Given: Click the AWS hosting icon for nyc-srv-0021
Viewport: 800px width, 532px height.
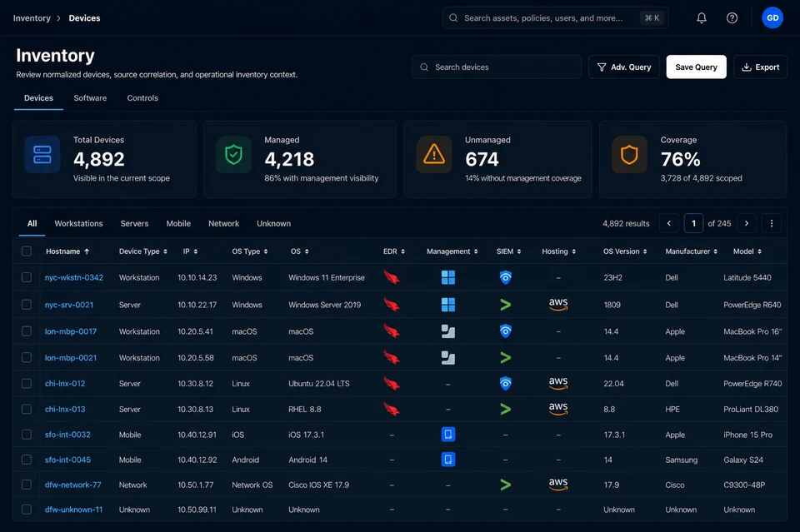Looking at the screenshot, I should pyautogui.click(x=558, y=305).
